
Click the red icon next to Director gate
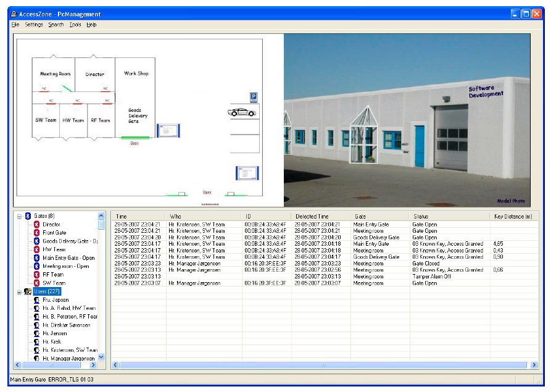[36, 224]
